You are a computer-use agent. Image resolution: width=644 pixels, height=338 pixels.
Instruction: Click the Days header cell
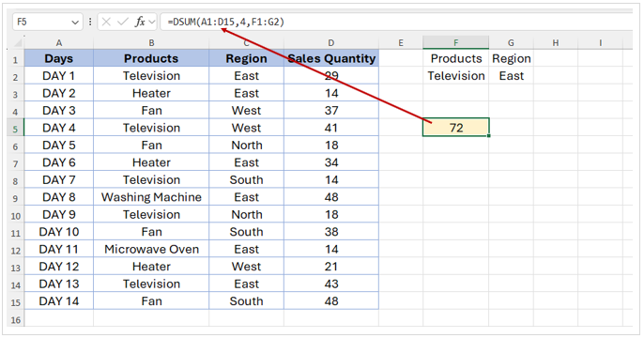point(59,58)
